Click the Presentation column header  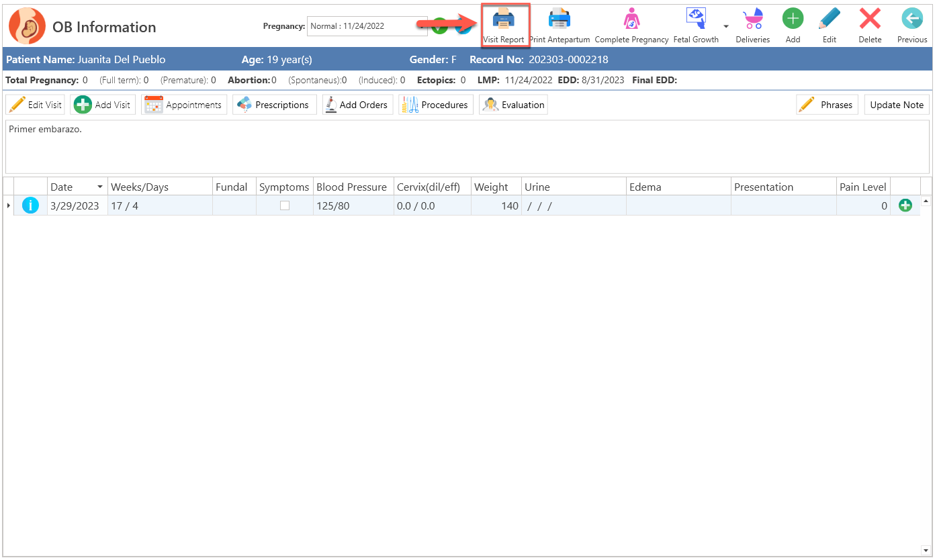[x=783, y=187]
